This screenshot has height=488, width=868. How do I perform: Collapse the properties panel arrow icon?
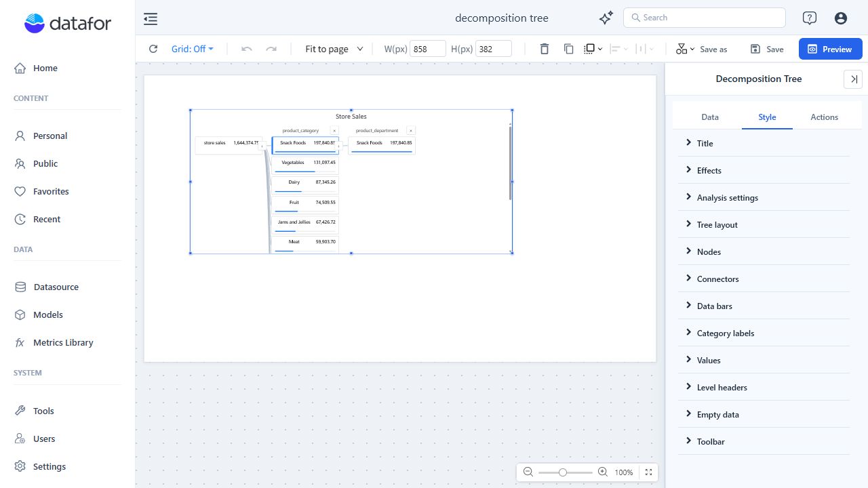tap(853, 79)
